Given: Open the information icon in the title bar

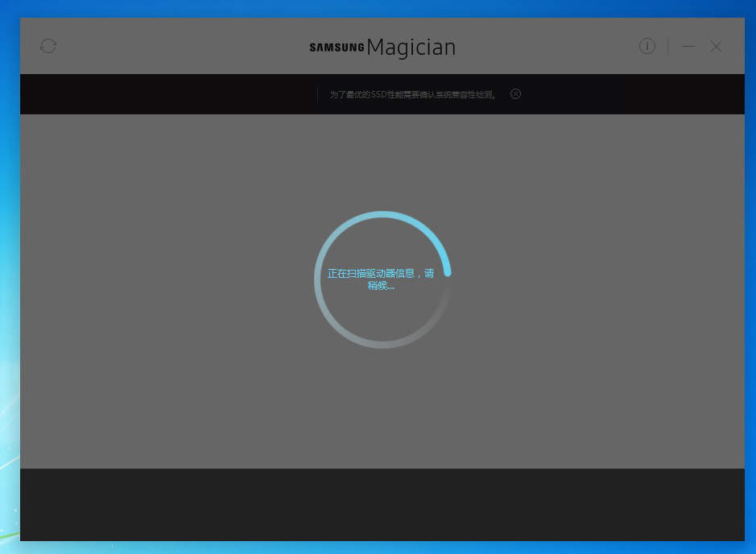Looking at the screenshot, I should 647,46.
